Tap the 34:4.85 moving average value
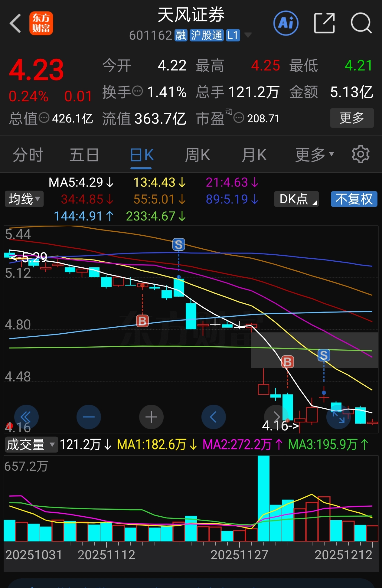The image size is (382, 588). (87, 199)
